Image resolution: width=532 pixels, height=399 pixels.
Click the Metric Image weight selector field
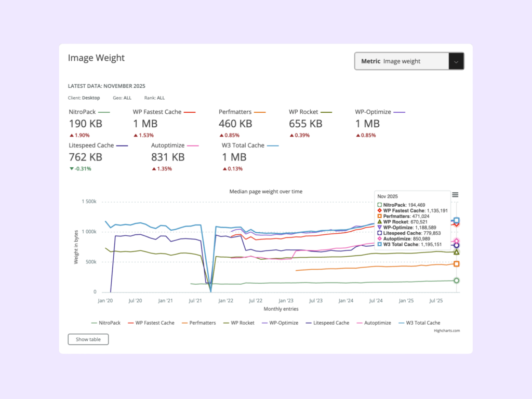(x=409, y=61)
